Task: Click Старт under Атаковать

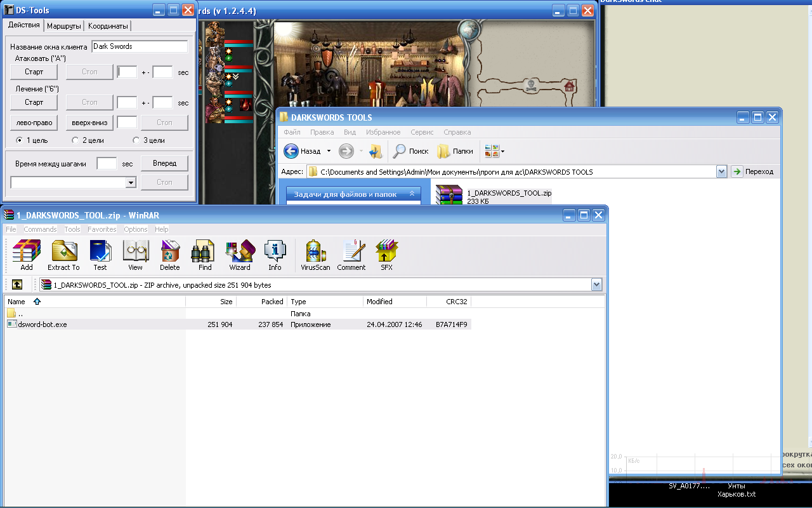Action: point(34,72)
